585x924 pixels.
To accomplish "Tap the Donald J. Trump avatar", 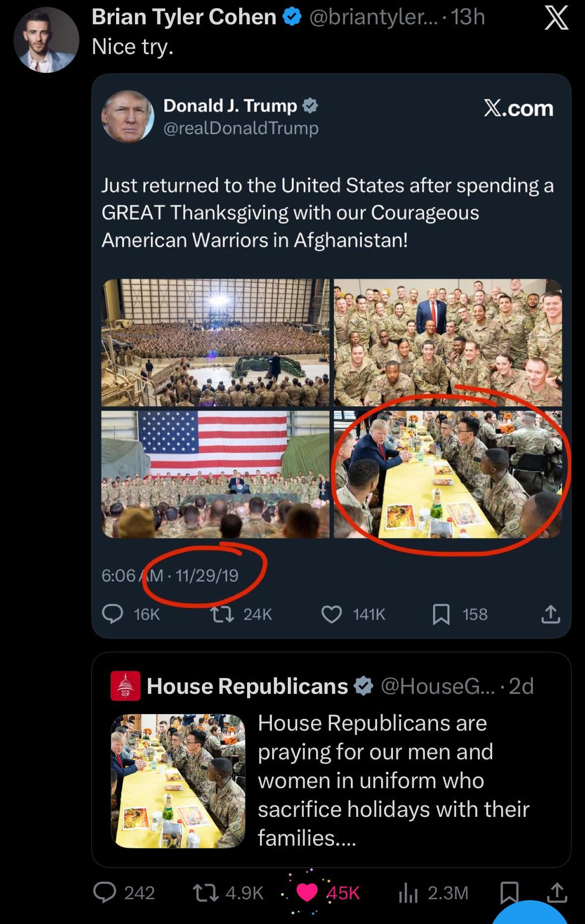I will tap(128, 116).
